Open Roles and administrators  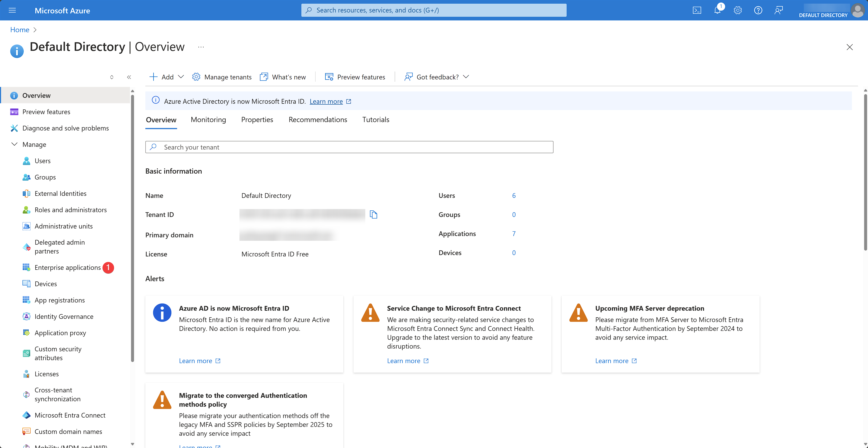(71, 210)
